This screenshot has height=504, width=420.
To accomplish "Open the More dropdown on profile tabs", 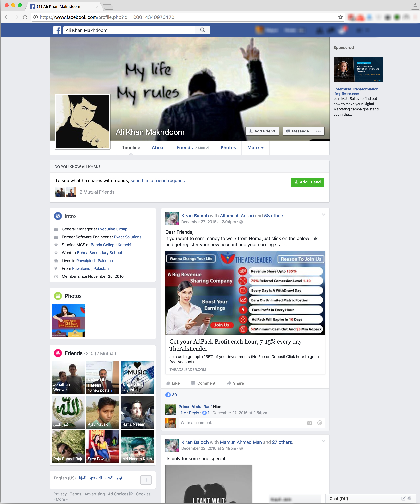I will [x=256, y=148].
